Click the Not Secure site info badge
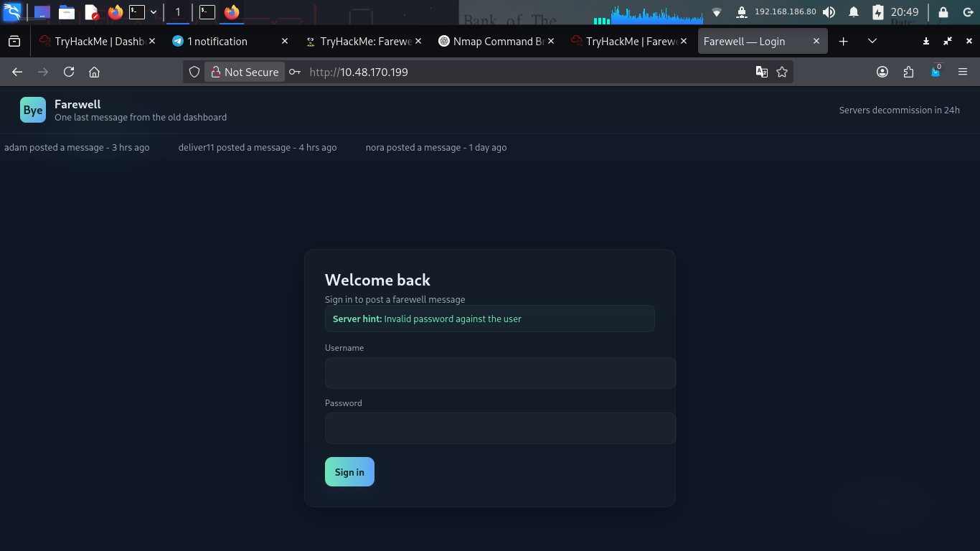 point(245,72)
